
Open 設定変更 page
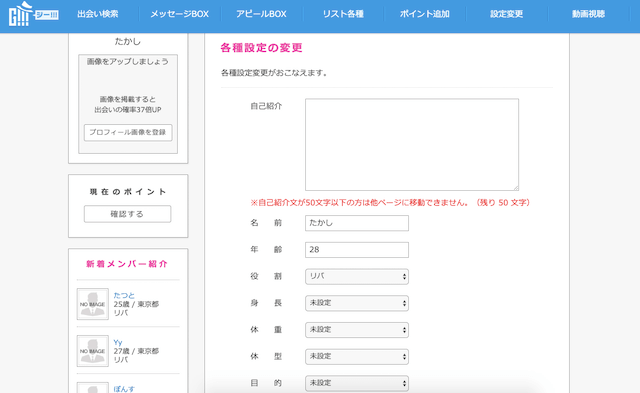(506, 14)
